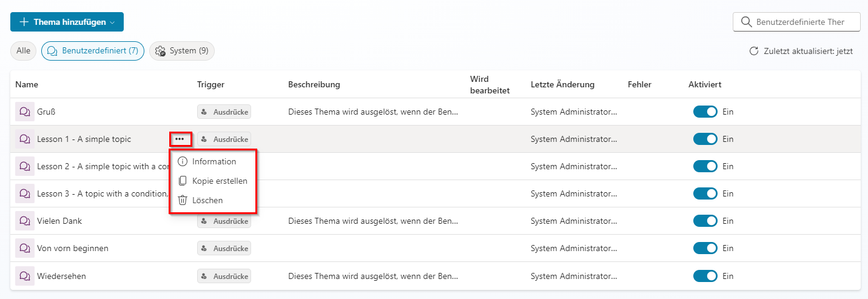Sort by Letzte Änderung column header
Image resolution: width=868 pixels, height=299 pixels.
pyautogui.click(x=562, y=84)
